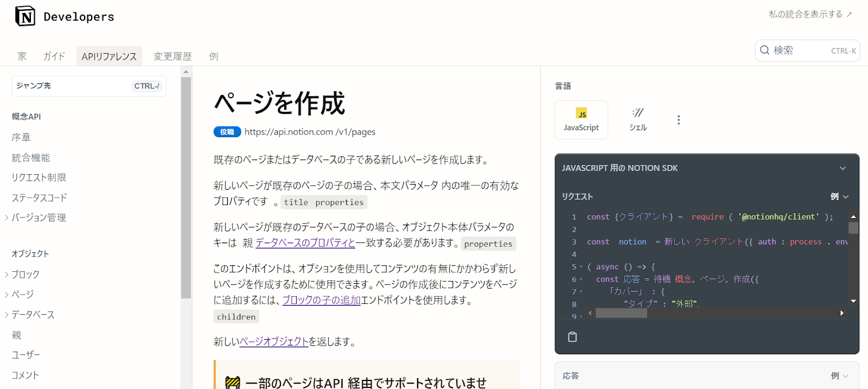Click the code scrollbar up arrow
The width and height of the screenshot is (868, 389).
coord(853,216)
